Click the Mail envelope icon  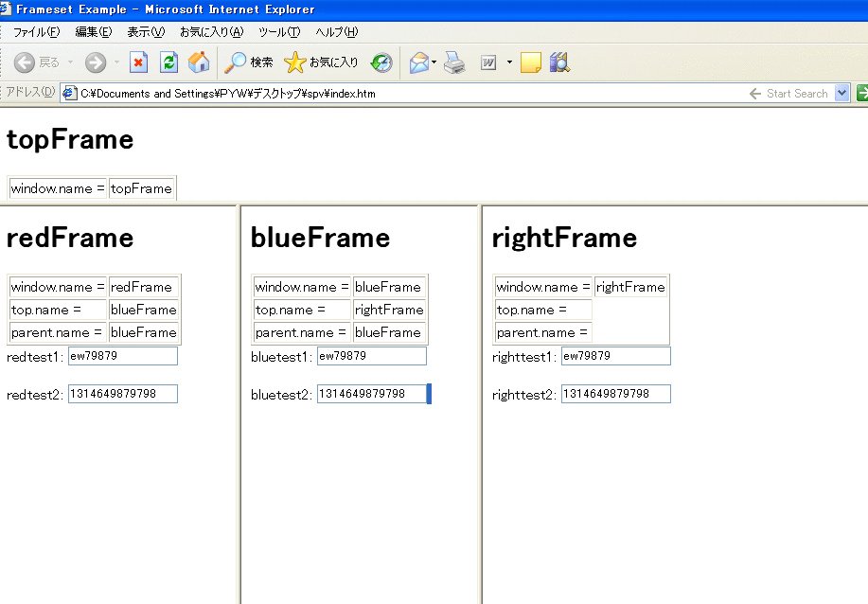419,62
